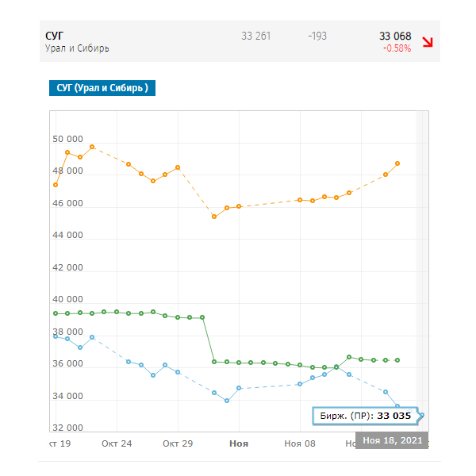
Task: Click the lowest orange point after Окт 29
Action: pyautogui.click(x=214, y=217)
